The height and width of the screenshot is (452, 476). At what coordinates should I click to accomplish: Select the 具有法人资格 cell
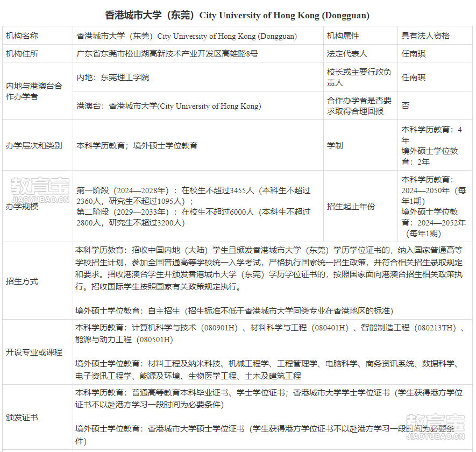tap(435, 36)
